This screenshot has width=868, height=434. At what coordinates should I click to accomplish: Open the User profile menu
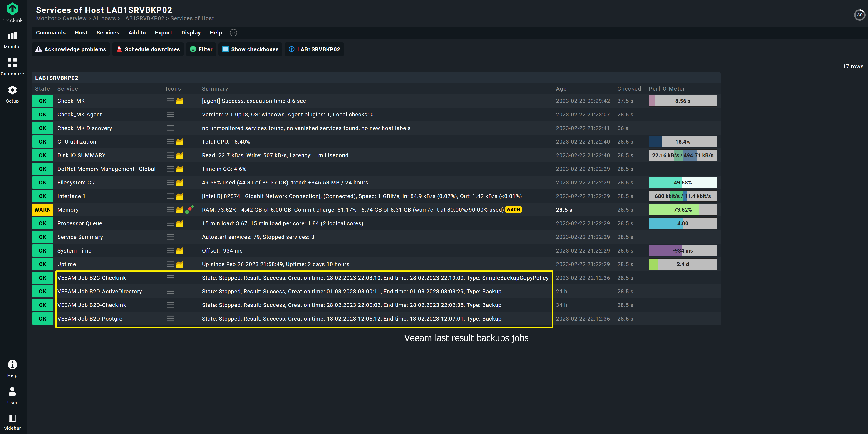click(x=12, y=396)
